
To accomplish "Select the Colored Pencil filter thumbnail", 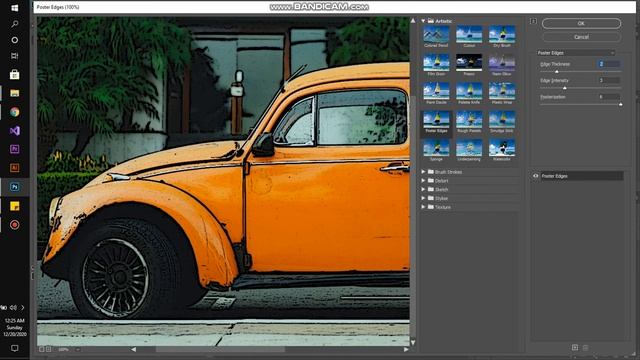I will pos(436,35).
